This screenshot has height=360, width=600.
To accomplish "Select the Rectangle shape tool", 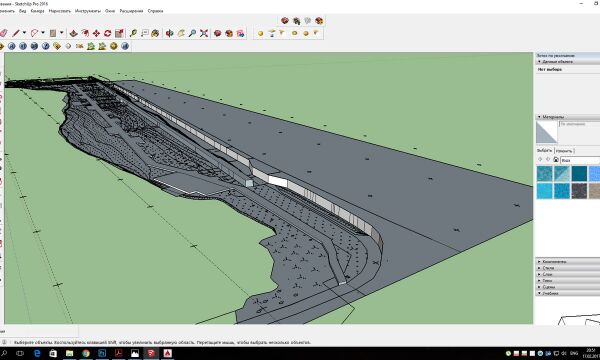I will [x=53, y=33].
